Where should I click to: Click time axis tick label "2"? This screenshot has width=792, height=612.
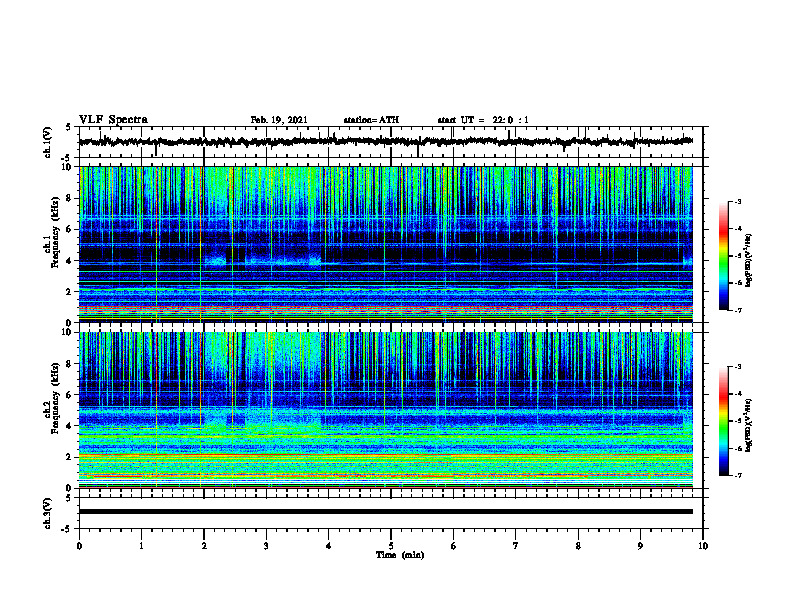204,546
